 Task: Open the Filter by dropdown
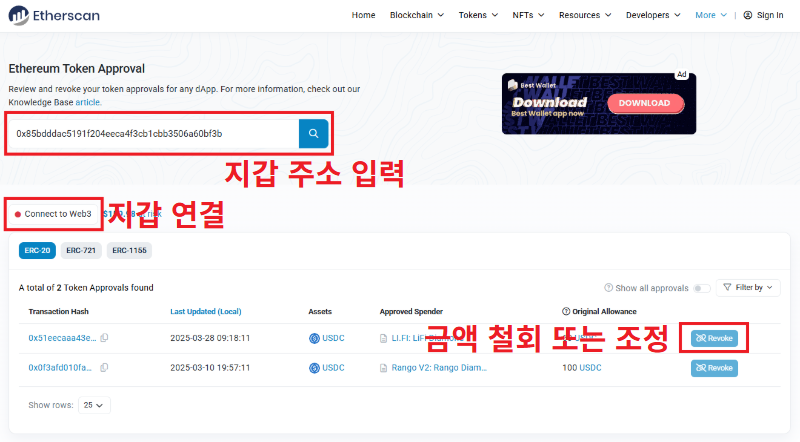[748, 288]
